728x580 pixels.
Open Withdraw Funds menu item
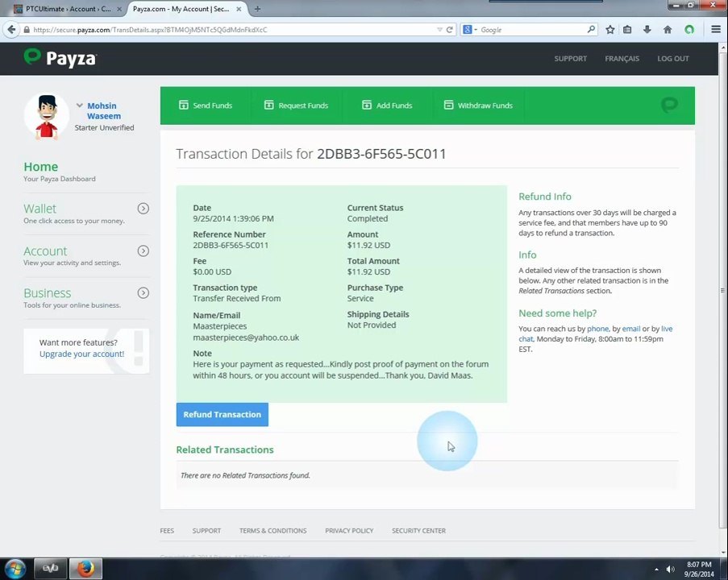click(x=478, y=106)
